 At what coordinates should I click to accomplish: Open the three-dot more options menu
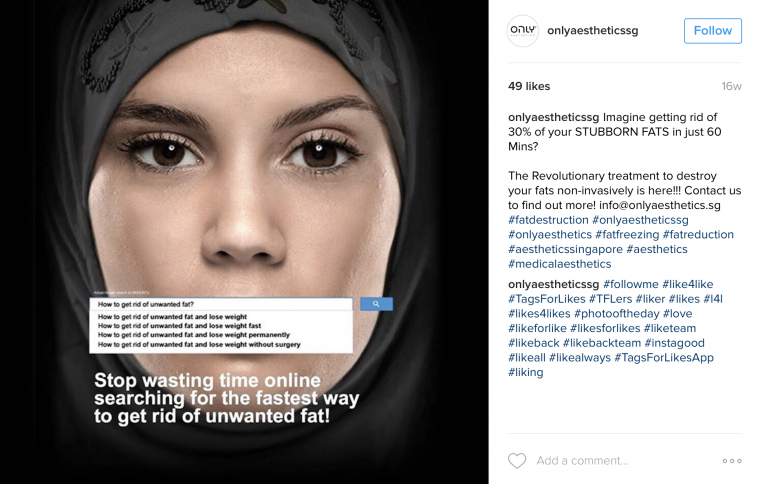[x=732, y=461]
